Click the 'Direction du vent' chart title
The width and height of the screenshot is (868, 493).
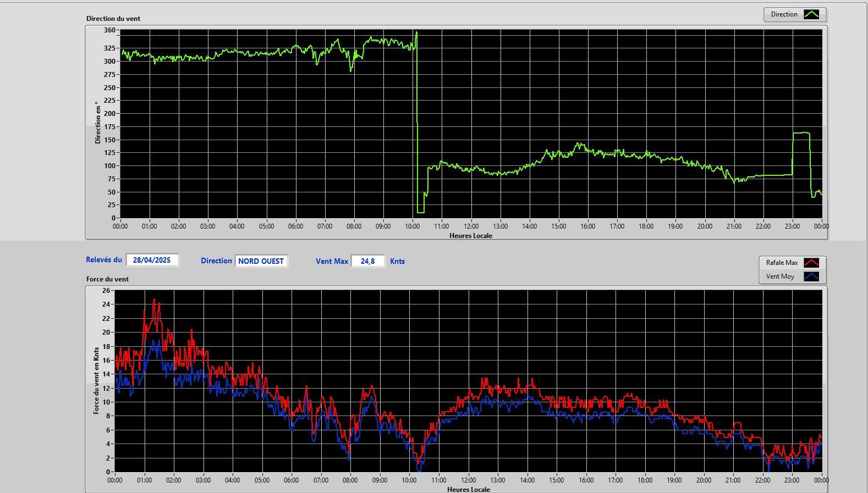(x=113, y=19)
